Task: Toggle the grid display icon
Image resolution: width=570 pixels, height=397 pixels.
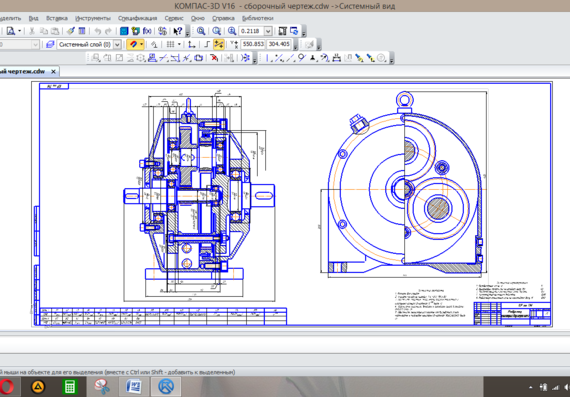Action: [x=170, y=44]
